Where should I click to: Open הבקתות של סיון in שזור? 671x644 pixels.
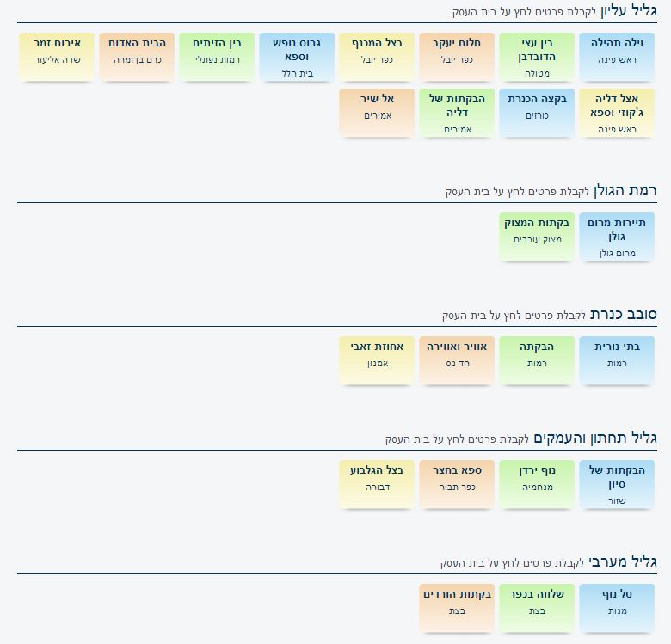pyautogui.click(x=617, y=484)
